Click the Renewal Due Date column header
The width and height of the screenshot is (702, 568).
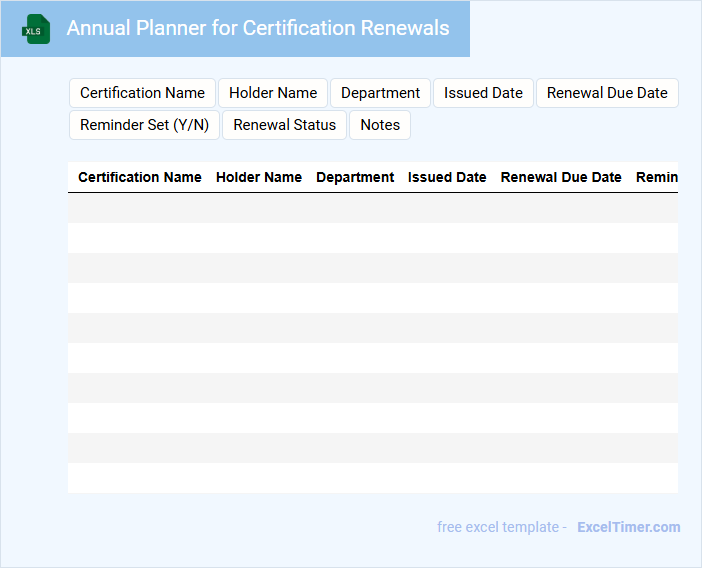coord(561,177)
